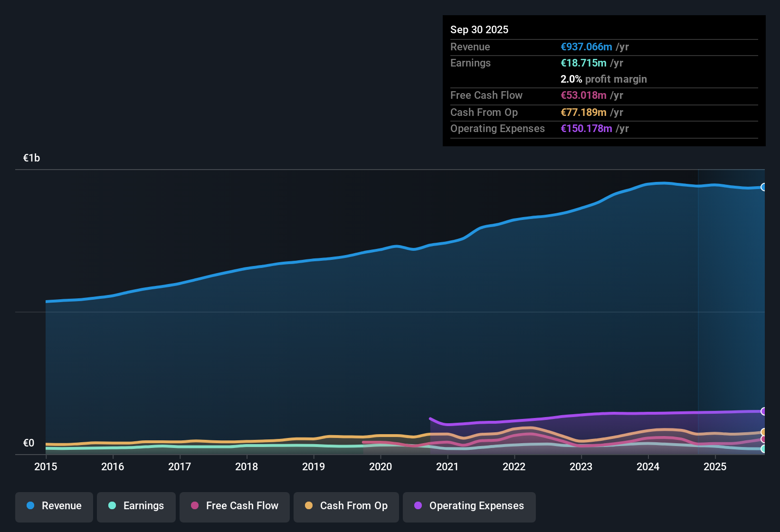Click the teal Earnings endpoint marker
The height and width of the screenshot is (532, 780).
coord(764,448)
